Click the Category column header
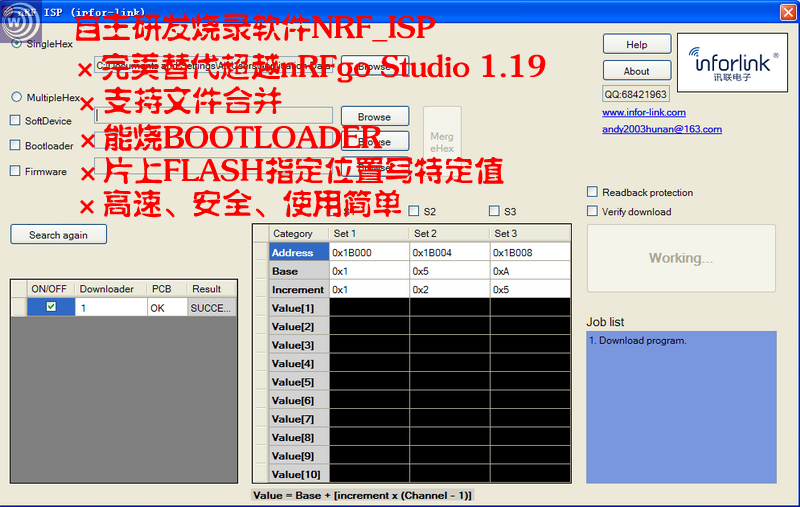This screenshot has width=800, height=507. point(299,233)
